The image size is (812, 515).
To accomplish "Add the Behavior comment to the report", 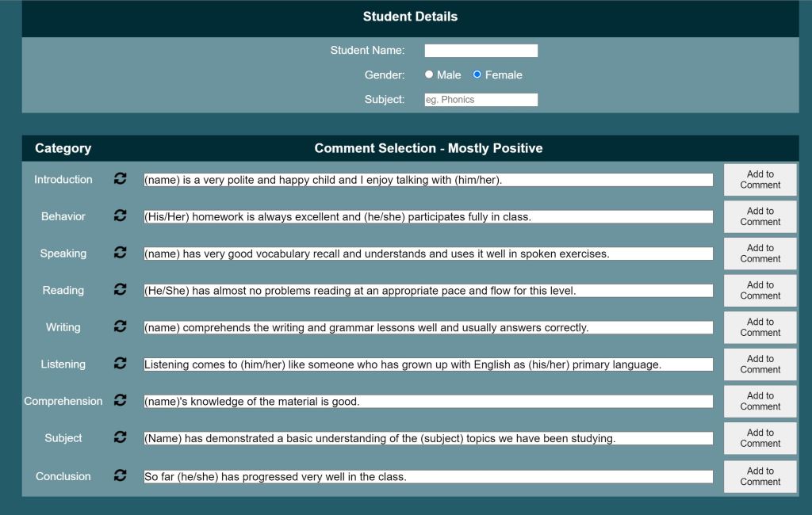I will click(759, 216).
